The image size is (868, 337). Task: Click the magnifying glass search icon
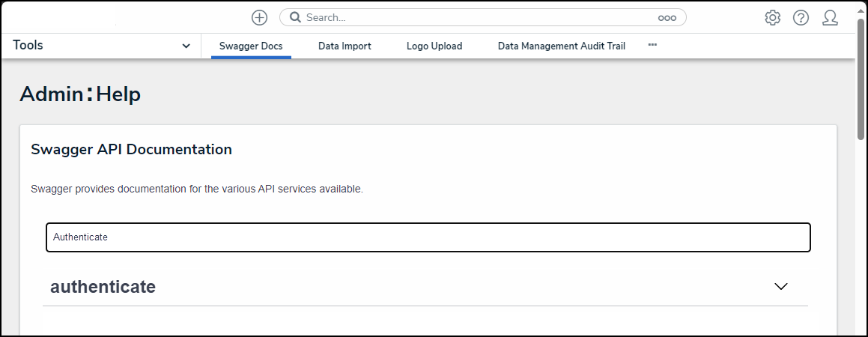tap(295, 17)
